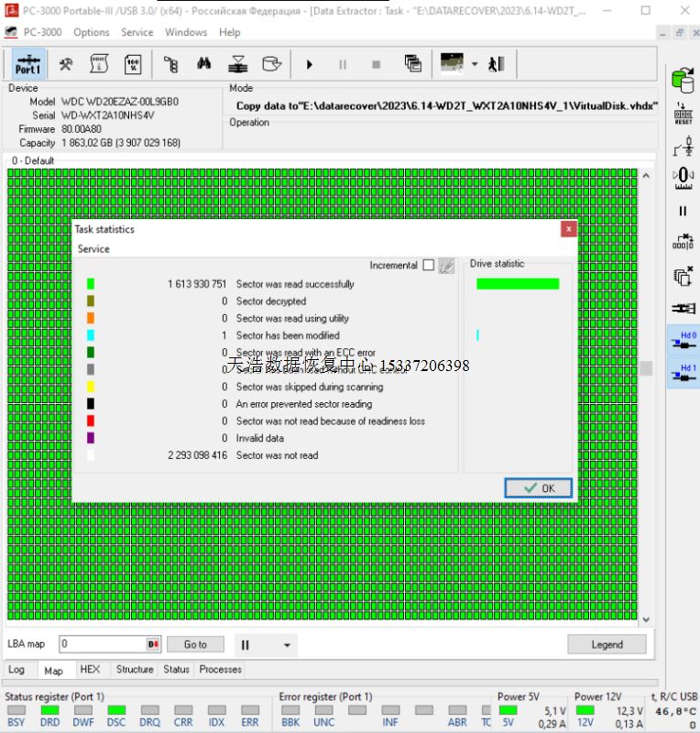Click the Port 1 toolbar button
The height and width of the screenshot is (733, 700).
[27, 64]
